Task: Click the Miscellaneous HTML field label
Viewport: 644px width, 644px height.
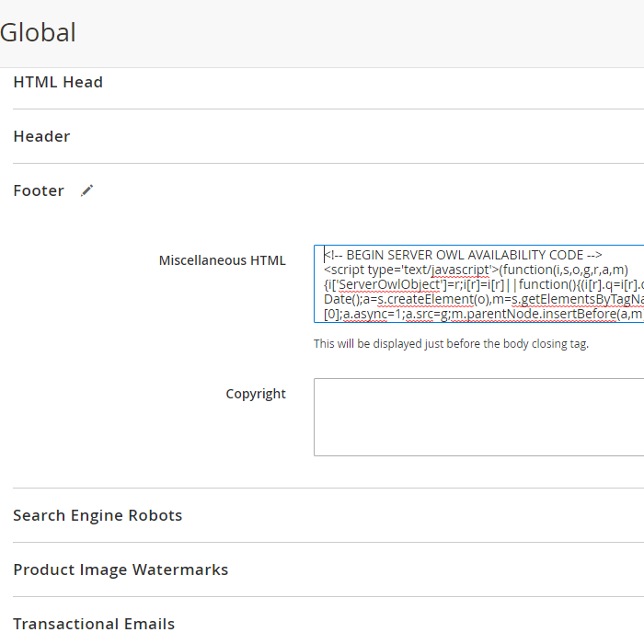Action: [223, 260]
